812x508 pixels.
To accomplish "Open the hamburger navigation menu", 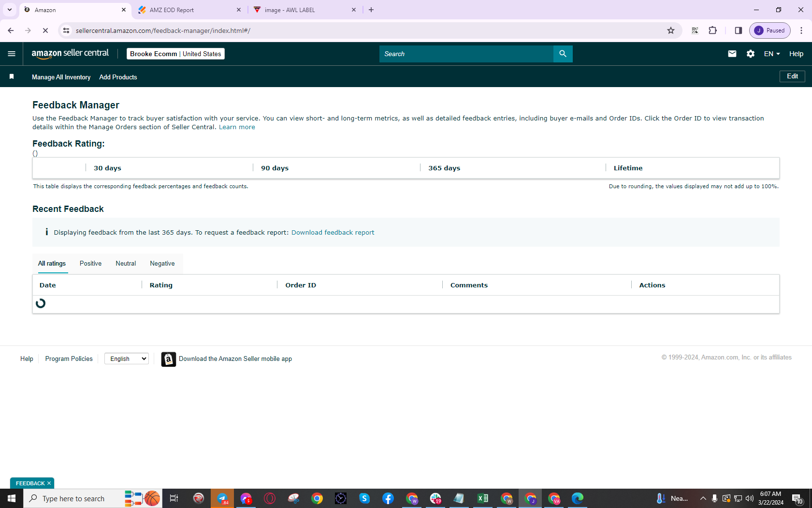I will 12,54.
